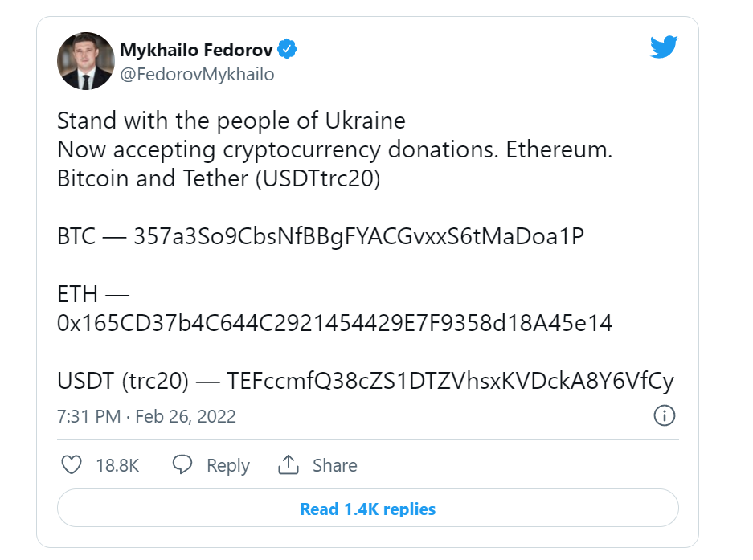
Task: Expand the replies via Read 1.4K replies
Action: [x=368, y=509]
